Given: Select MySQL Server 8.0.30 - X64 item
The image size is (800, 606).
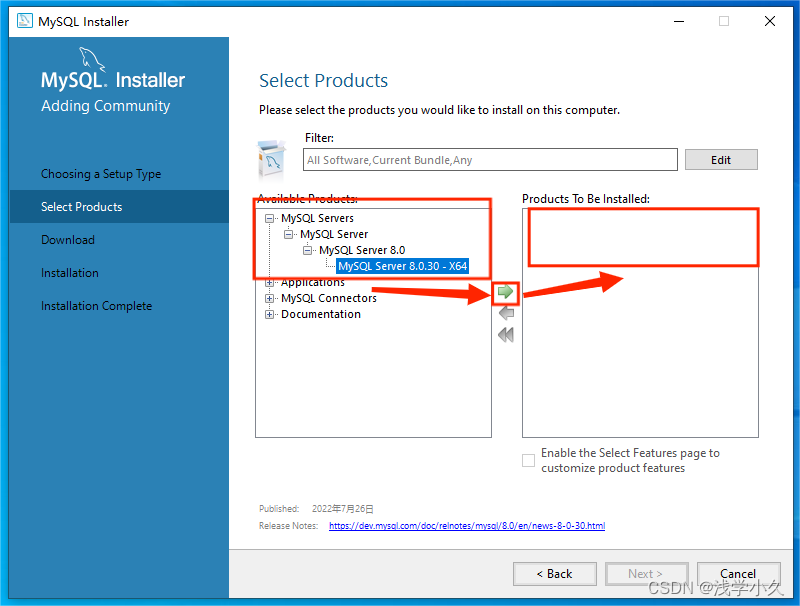Looking at the screenshot, I should tap(403, 266).
